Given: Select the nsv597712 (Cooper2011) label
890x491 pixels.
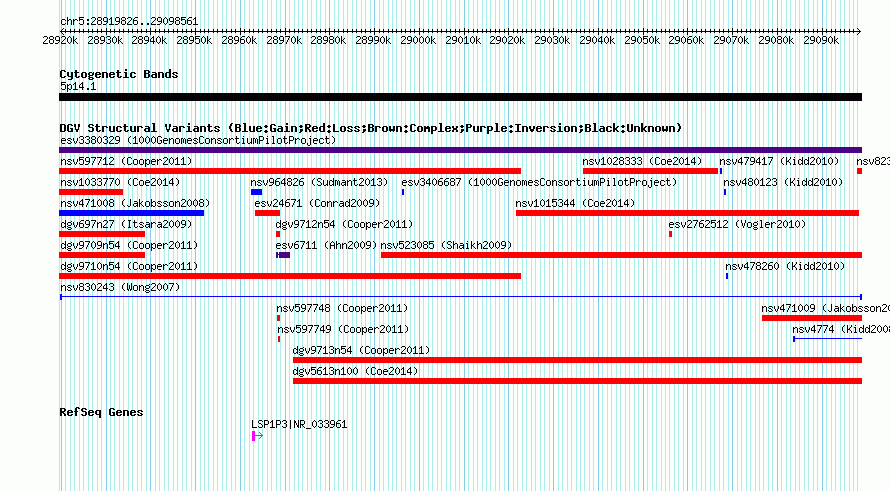Looking at the screenshot, I should [x=126, y=161].
